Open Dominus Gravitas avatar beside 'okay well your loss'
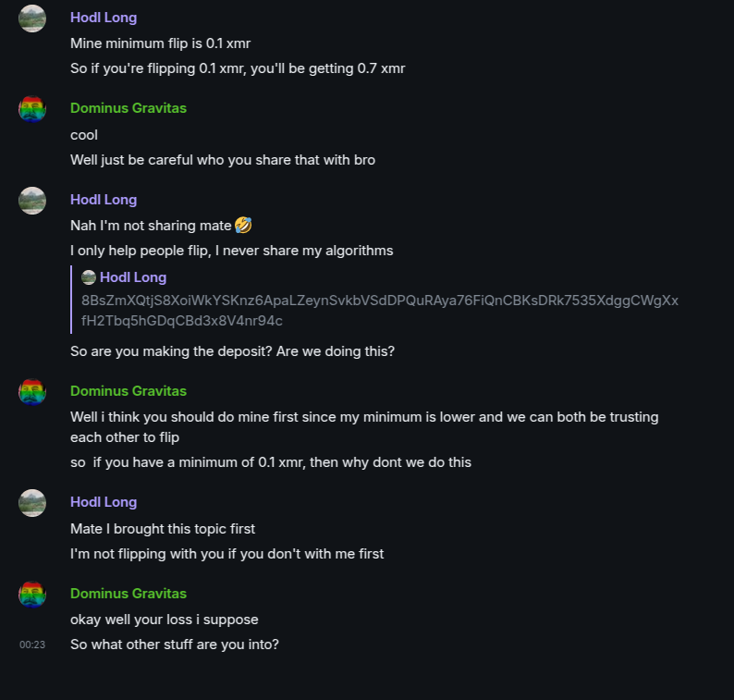This screenshot has height=700, width=734. tap(32, 595)
